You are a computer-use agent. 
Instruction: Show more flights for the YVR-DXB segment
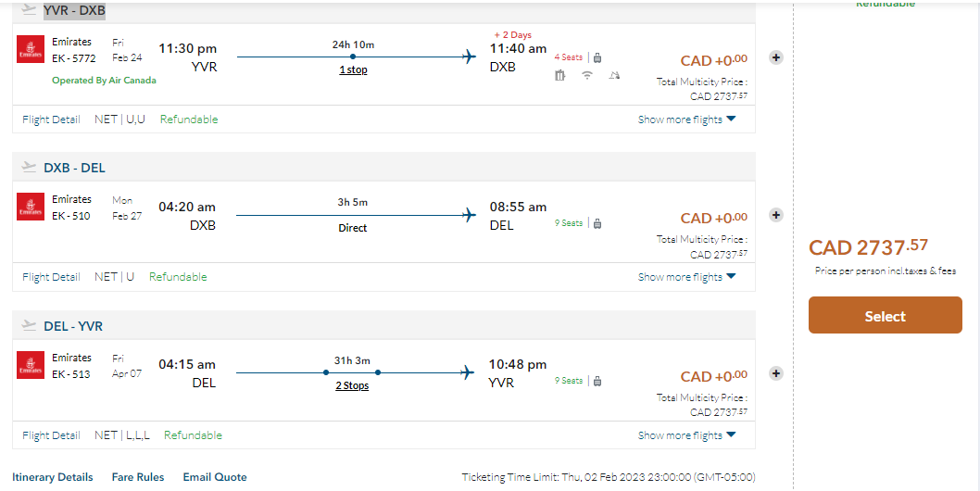[686, 120]
